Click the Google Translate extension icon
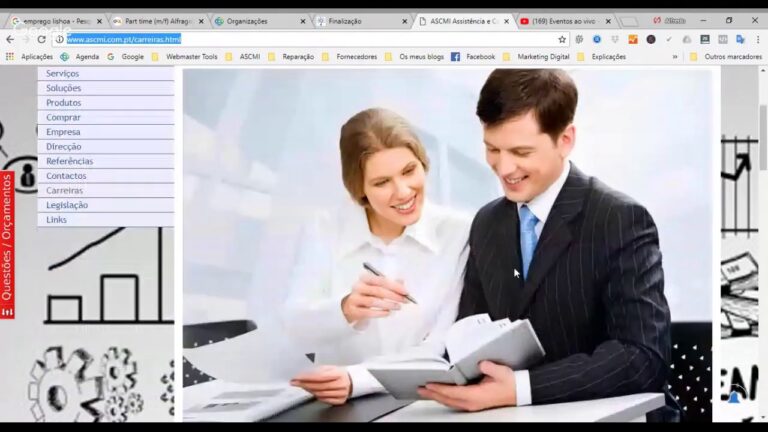The width and height of the screenshot is (768, 432). tap(740, 39)
